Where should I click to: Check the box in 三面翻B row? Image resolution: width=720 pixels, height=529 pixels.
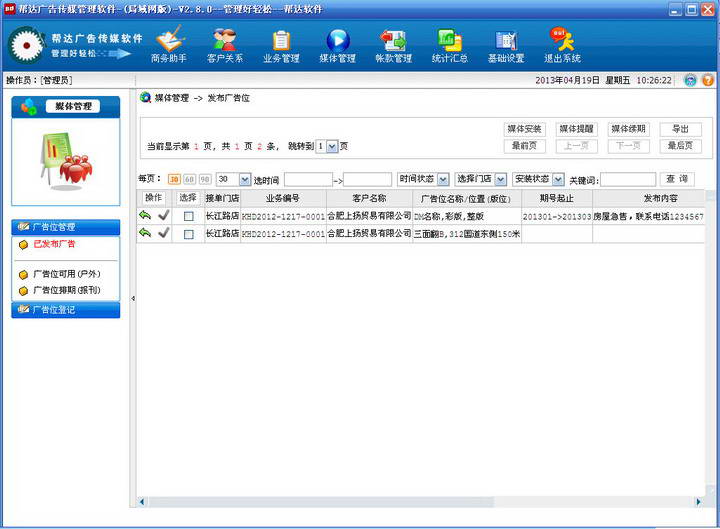point(188,234)
